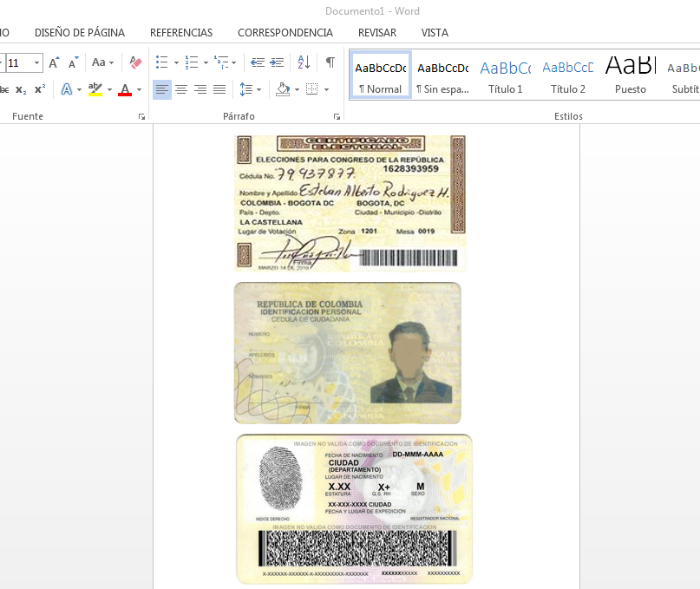
Task: Expand line spacing dropdown arrow
Action: point(259,89)
